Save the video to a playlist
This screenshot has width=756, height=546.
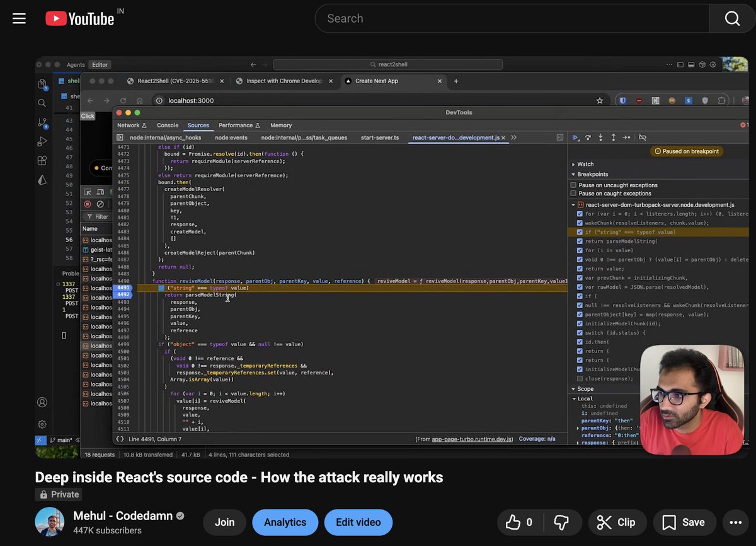pos(684,522)
